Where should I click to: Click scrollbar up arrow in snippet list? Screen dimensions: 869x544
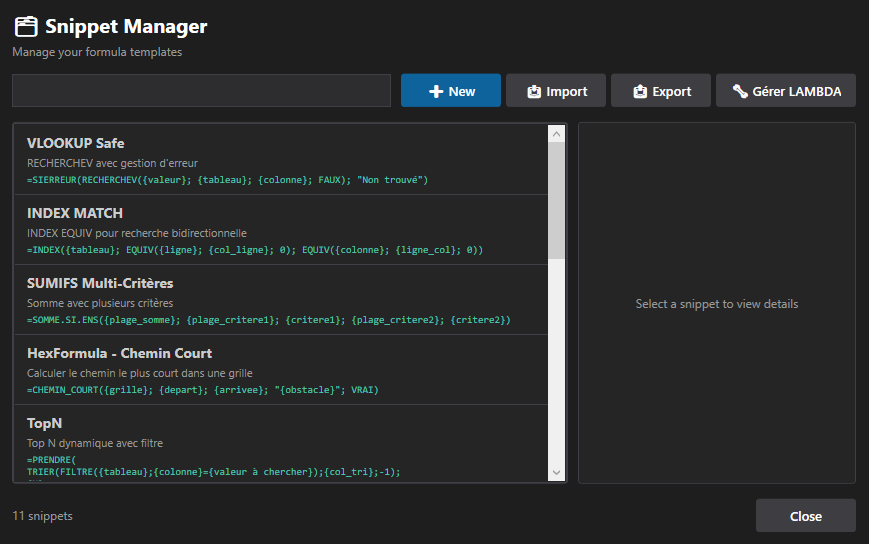pyautogui.click(x=556, y=134)
